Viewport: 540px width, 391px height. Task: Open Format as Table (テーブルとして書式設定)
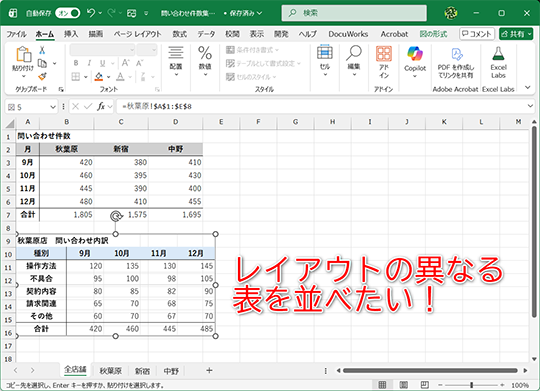pyautogui.click(x=263, y=63)
